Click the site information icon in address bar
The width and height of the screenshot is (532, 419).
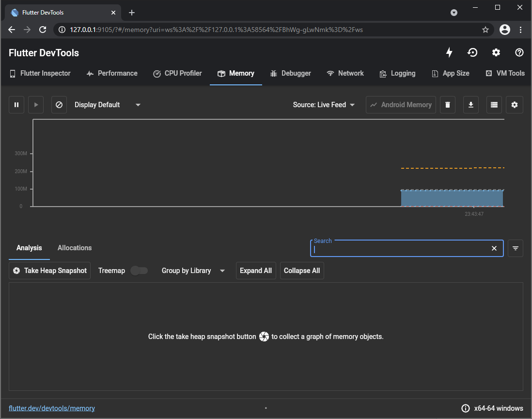tap(62, 30)
